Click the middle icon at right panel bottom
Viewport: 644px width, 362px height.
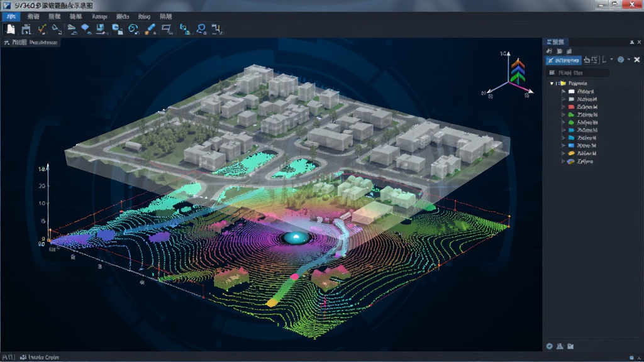pos(560,346)
